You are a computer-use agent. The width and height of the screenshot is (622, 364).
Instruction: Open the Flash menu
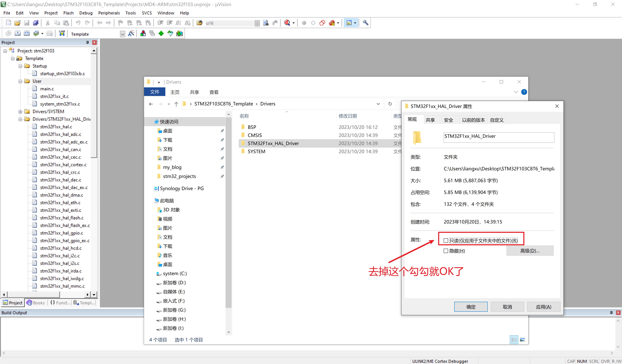point(68,13)
